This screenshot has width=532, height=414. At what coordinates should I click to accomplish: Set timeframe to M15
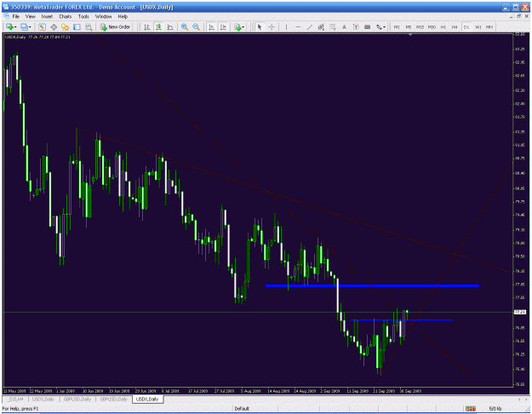pyautogui.click(x=420, y=26)
